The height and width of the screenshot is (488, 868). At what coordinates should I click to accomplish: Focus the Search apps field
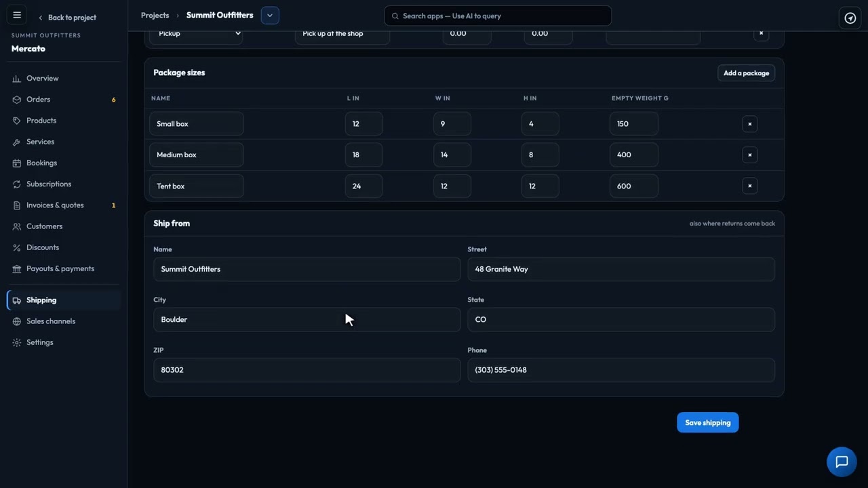(498, 16)
